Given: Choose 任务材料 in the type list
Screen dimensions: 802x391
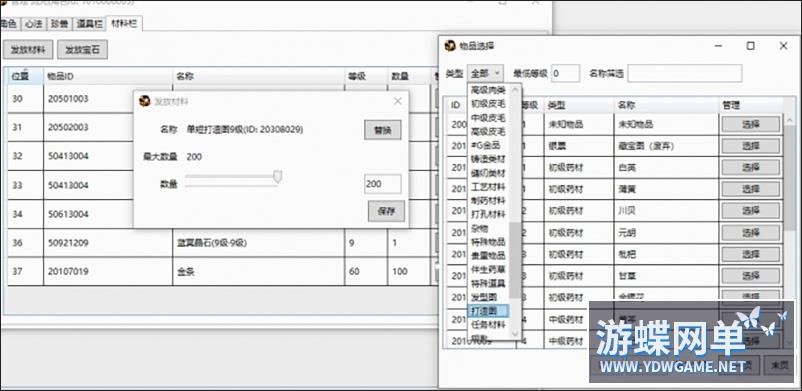Looking at the screenshot, I should (488, 324).
